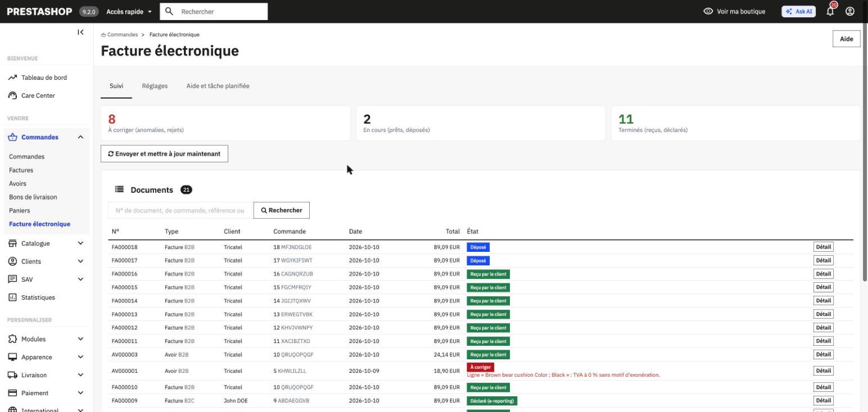Click the Modules puzzle icon
The image size is (868, 412).
(x=12, y=339)
